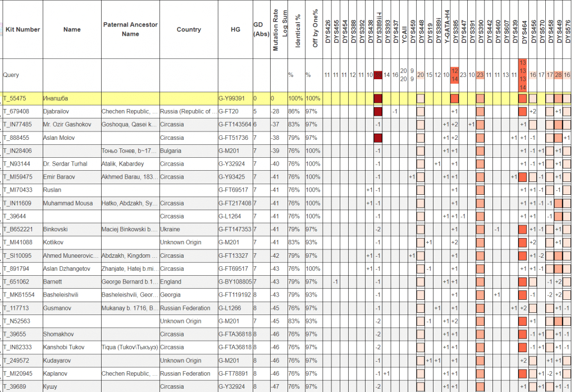This screenshot has width=575, height=392.
Task: Select the DYS464 Query cell with 13-13-13-14
Action: [x=522, y=75]
